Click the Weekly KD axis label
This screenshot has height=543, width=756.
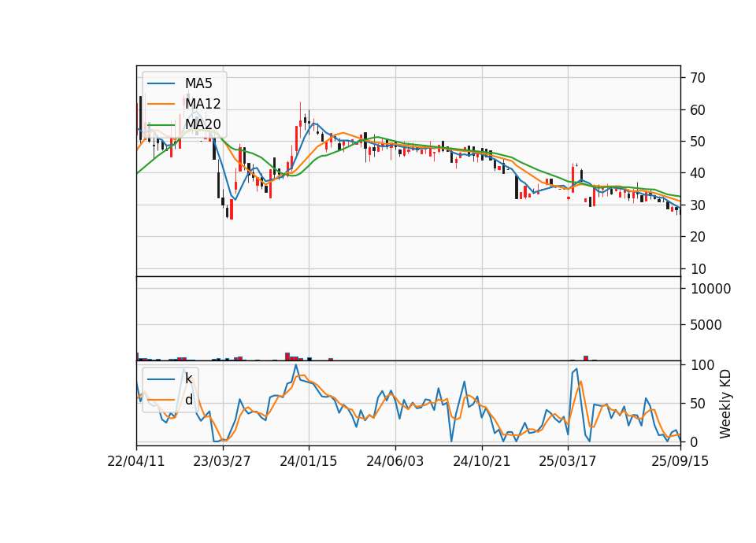(x=725, y=404)
